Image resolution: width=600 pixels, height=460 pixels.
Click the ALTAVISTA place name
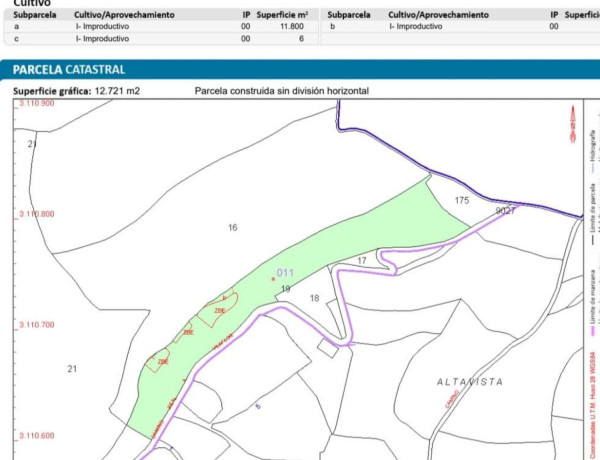(x=467, y=382)
